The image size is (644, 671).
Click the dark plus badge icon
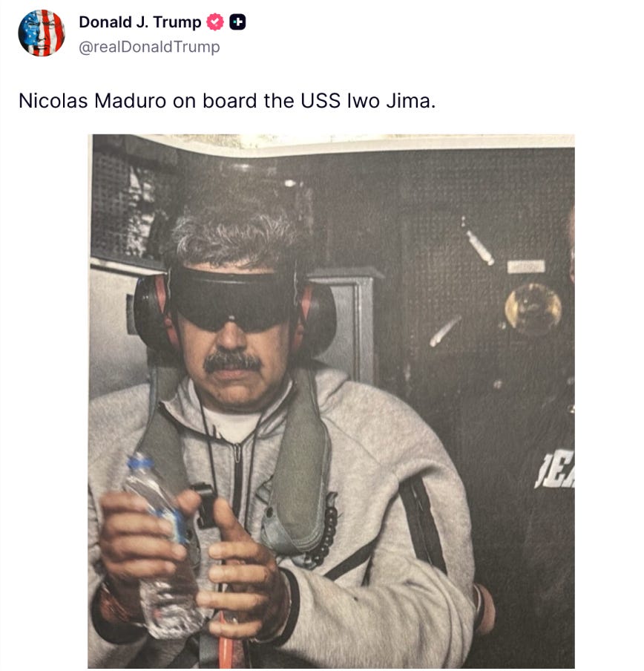237,22
